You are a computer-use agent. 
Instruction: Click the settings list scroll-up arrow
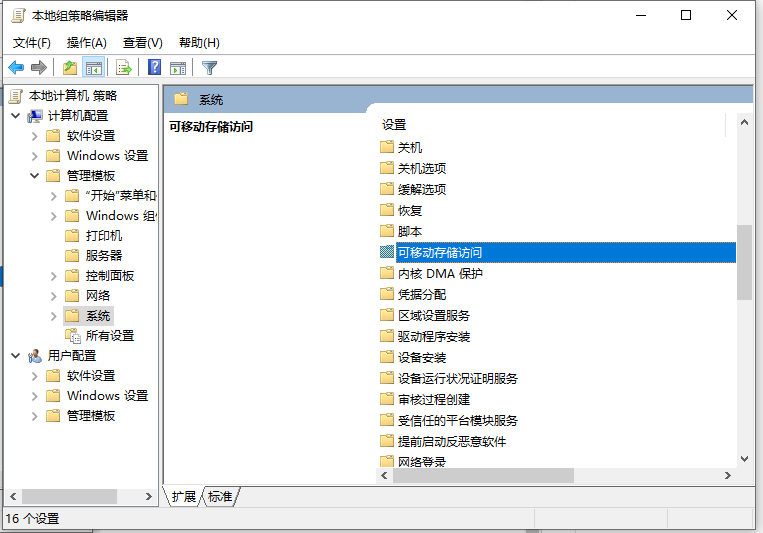pyautogui.click(x=744, y=122)
